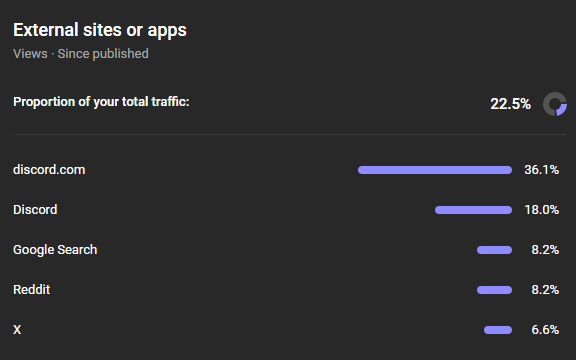Viewport: 576px width, 360px height.
Task: Click the 8.2% value next to Google Search
Action: pyautogui.click(x=545, y=250)
